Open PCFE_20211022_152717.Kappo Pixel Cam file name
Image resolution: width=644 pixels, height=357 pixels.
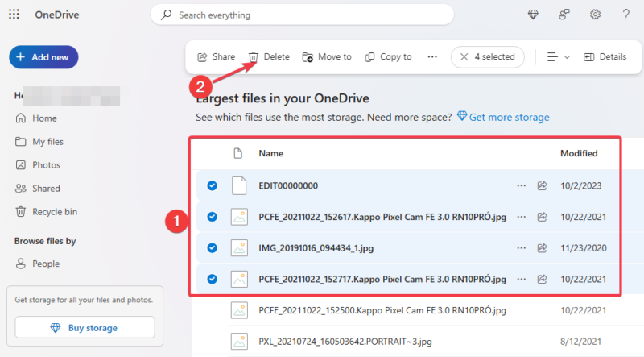pos(382,280)
